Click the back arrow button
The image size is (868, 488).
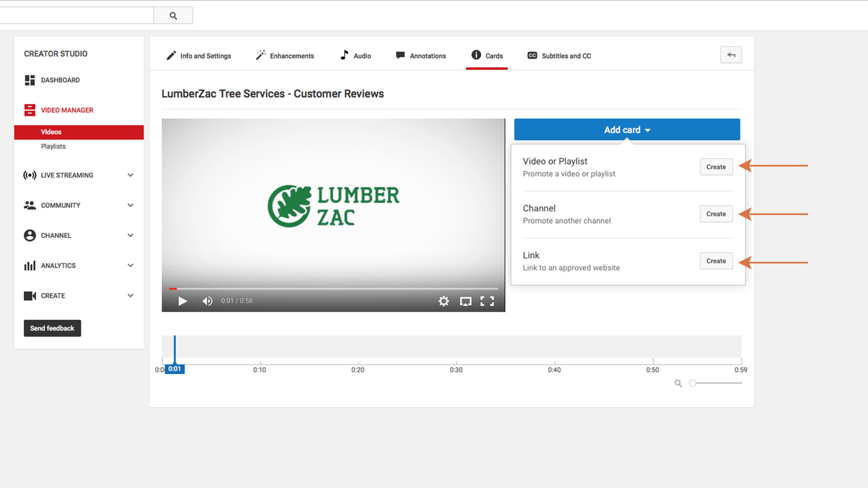click(x=731, y=55)
